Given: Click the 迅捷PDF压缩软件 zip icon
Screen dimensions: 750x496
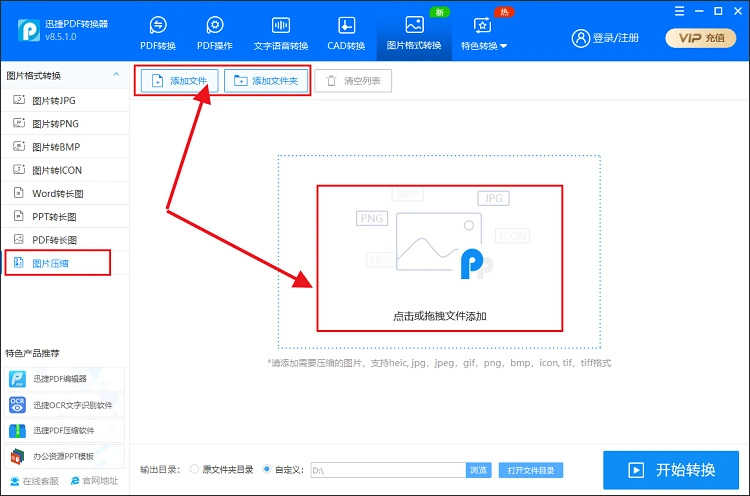Looking at the screenshot, I should click(x=18, y=430).
